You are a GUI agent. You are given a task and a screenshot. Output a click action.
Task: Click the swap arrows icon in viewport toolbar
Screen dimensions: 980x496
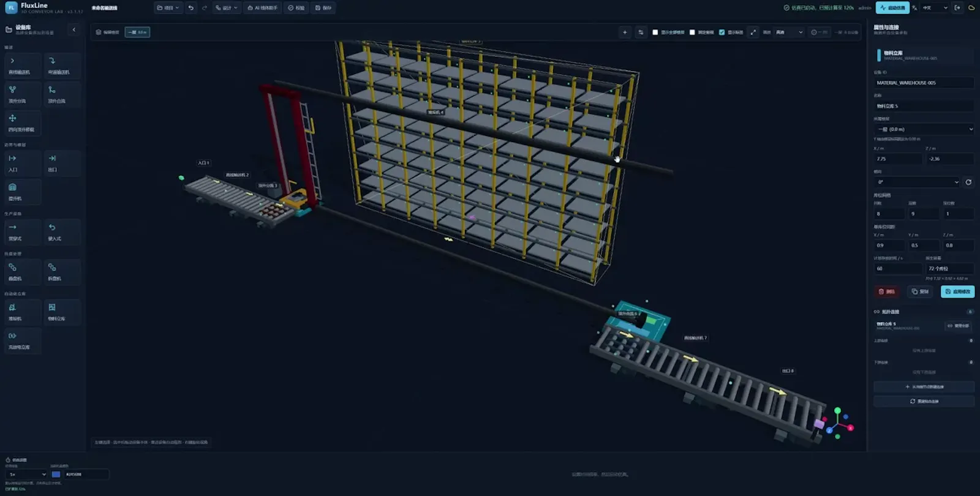tap(641, 32)
